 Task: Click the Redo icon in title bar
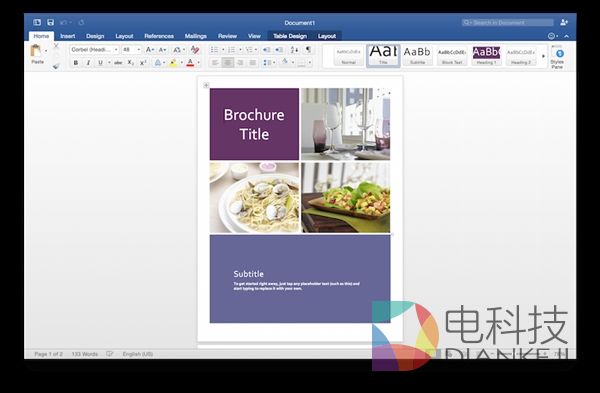point(81,23)
